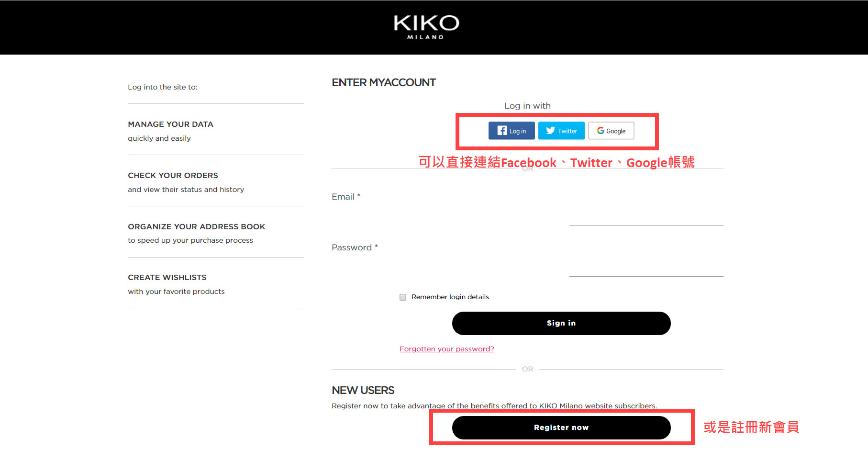Click the 'ENTER MYACCOUNT' heading

point(383,83)
